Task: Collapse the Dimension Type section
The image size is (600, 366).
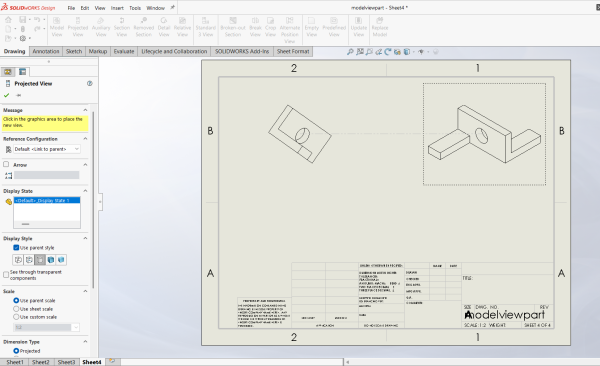Action: (85, 341)
